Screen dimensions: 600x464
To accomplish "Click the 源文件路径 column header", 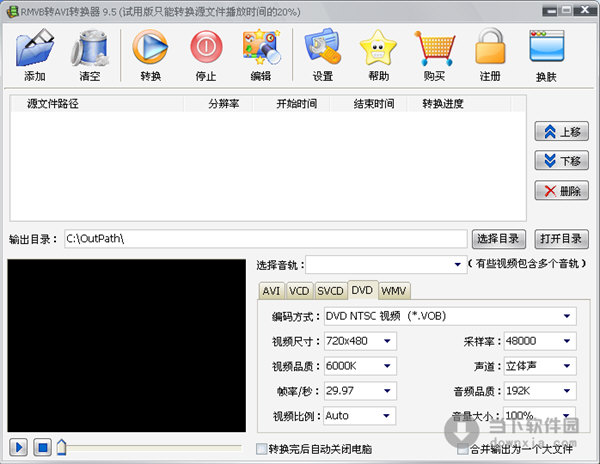I will click(x=97, y=104).
